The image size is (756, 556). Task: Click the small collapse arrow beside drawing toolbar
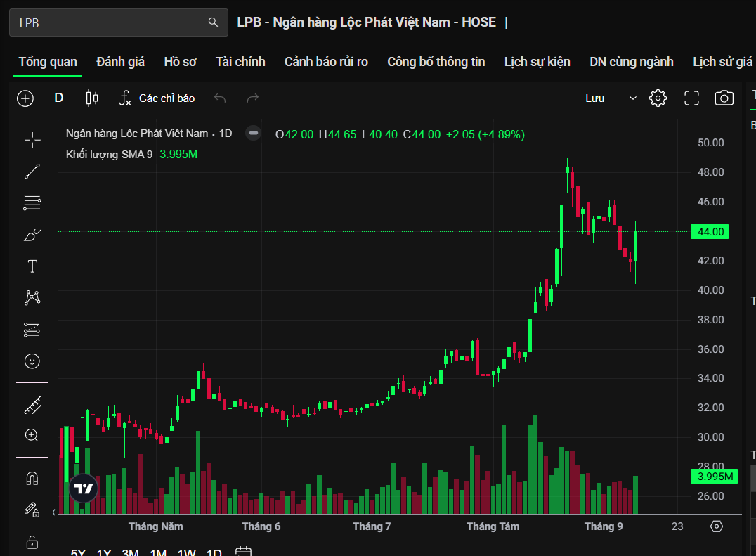coord(53,512)
